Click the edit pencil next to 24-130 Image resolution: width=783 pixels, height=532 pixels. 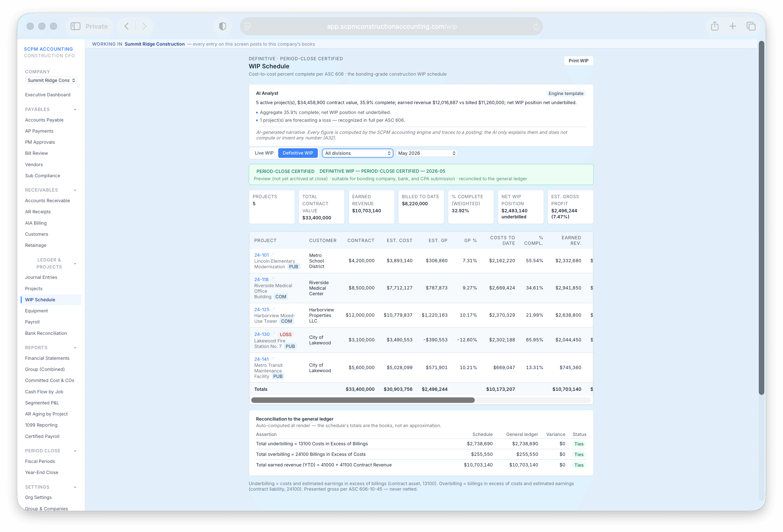pyautogui.click(x=273, y=334)
